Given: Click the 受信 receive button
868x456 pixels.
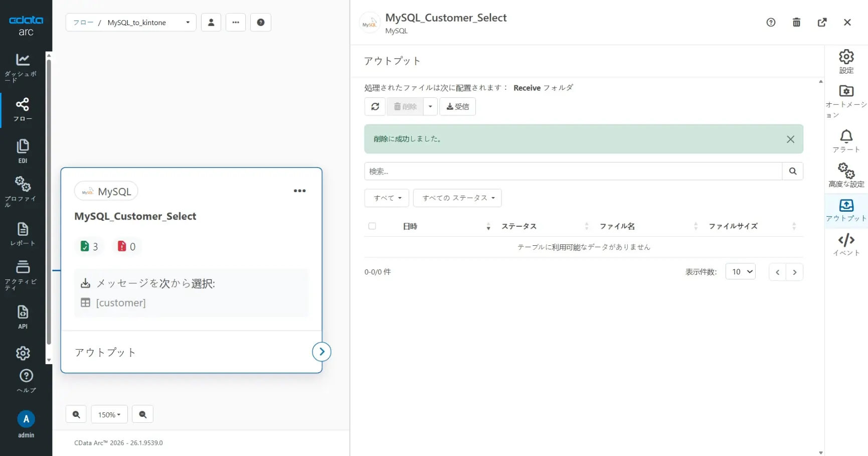Looking at the screenshot, I should (x=457, y=106).
